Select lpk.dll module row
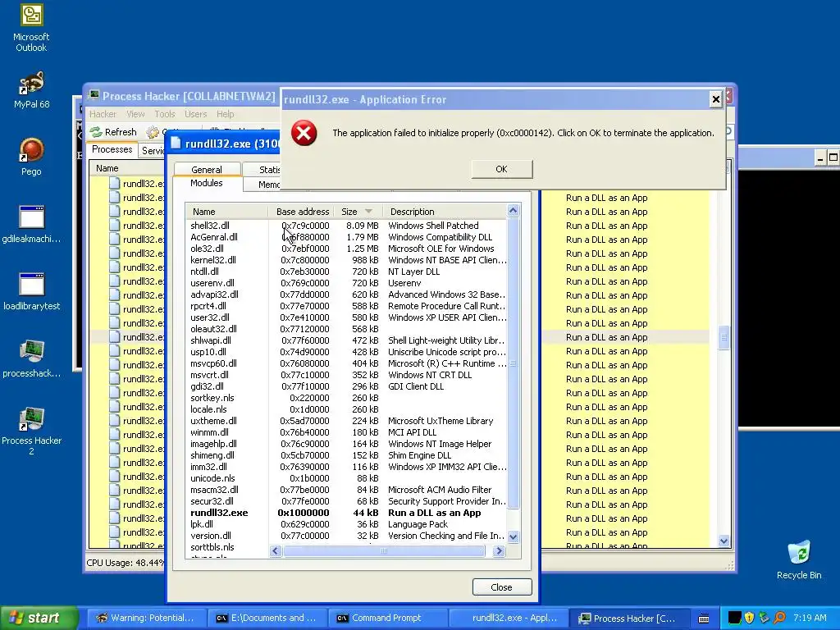 pyautogui.click(x=346, y=524)
